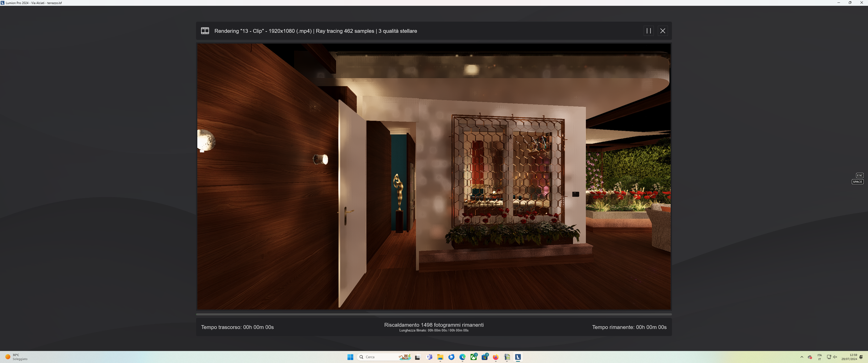The width and height of the screenshot is (868, 363).
Task: Open Microsoft Teams from the taskbar
Action: pos(429,357)
